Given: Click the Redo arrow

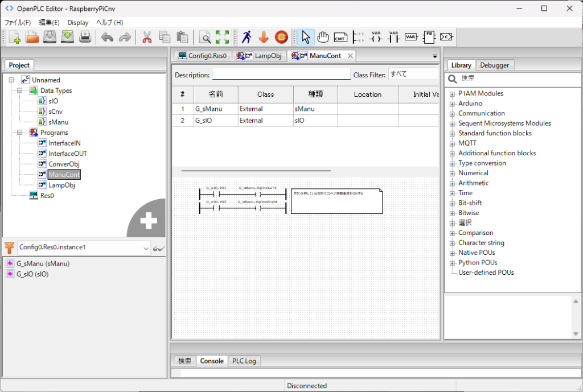Looking at the screenshot, I should (x=125, y=37).
